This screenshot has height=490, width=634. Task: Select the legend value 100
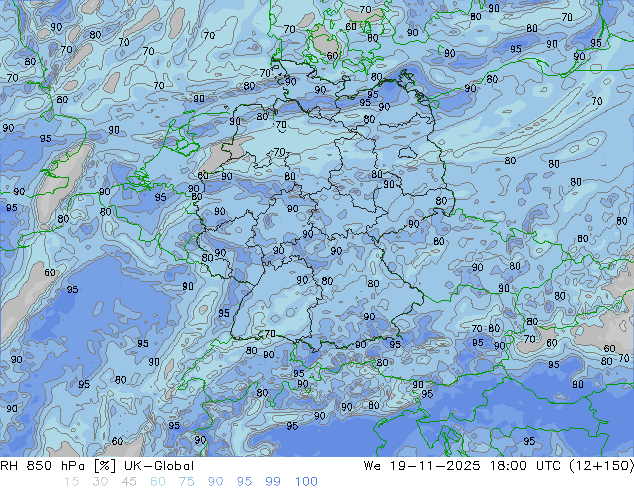[x=306, y=482]
